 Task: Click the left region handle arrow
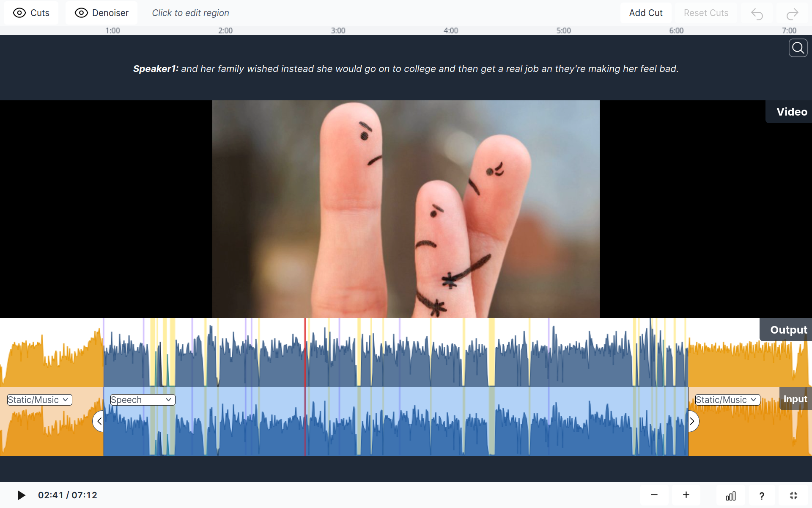[x=99, y=421]
